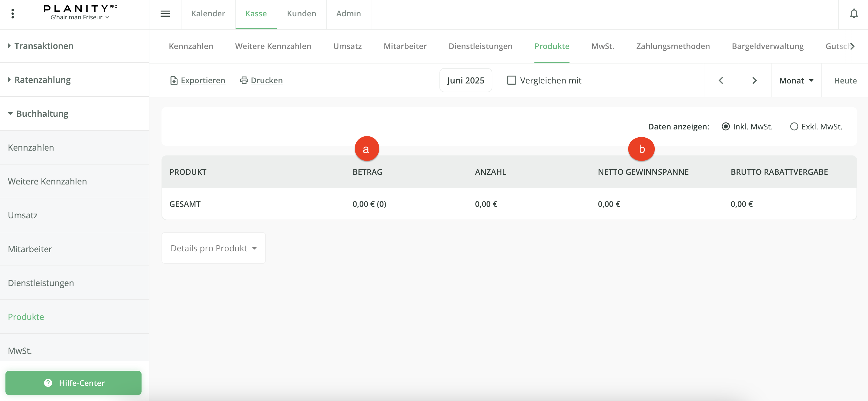Click the Exportieren link
This screenshot has height=401, width=868.
[x=203, y=80]
